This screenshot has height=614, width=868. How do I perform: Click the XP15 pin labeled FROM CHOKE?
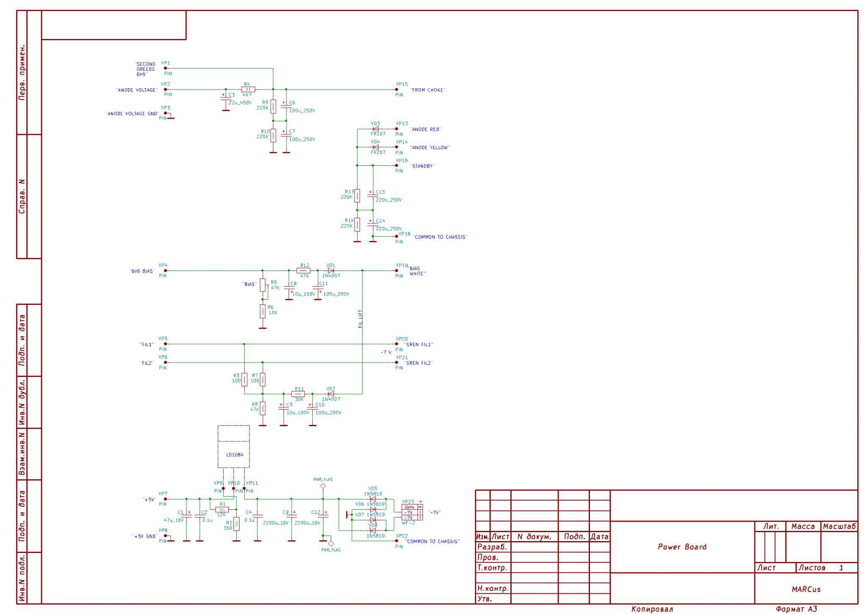pos(397,89)
